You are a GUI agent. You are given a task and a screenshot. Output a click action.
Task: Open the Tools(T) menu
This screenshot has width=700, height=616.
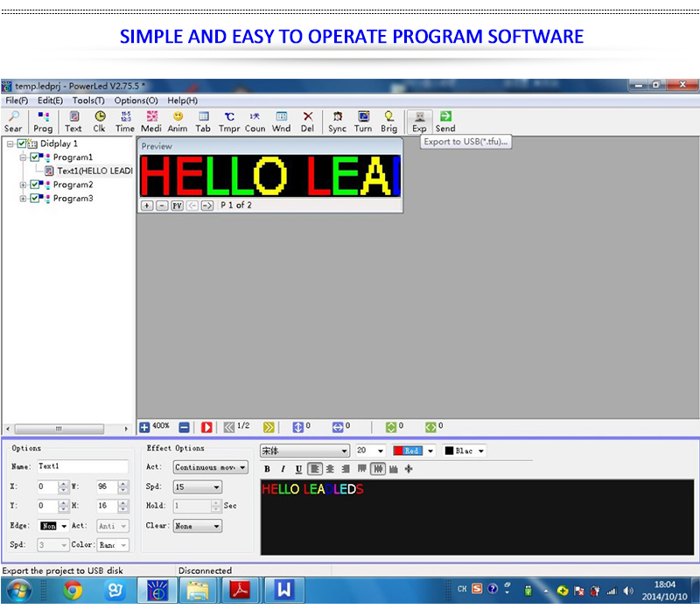88,101
